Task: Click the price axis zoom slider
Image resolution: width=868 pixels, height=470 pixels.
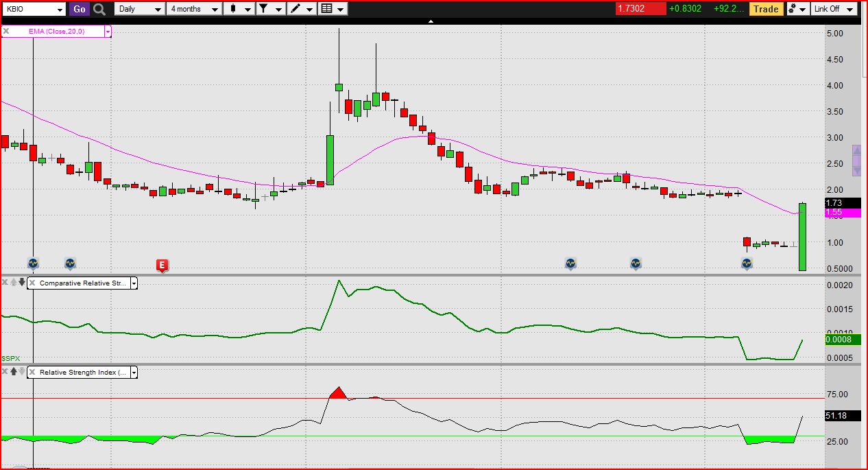Action: click(x=856, y=160)
